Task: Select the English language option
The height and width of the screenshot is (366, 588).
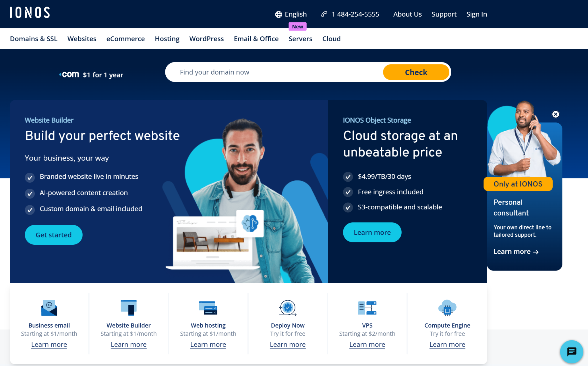Action: click(295, 14)
